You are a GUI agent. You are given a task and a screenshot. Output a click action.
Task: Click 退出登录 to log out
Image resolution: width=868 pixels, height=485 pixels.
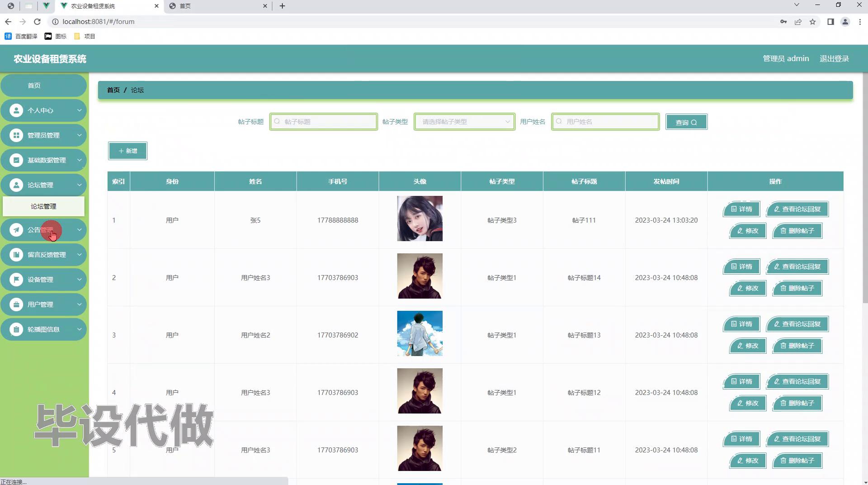point(834,59)
